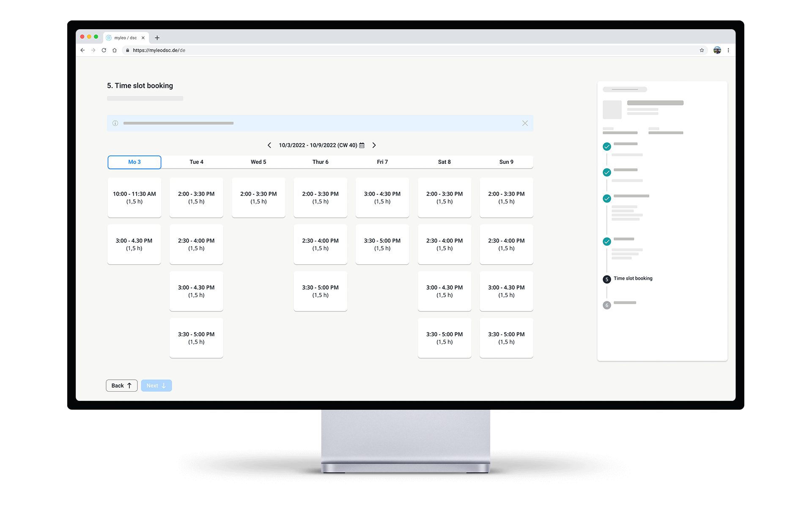Image resolution: width=812 pixels, height=508 pixels.
Task: Choose the Fri 7 tab
Action: (382, 162)
